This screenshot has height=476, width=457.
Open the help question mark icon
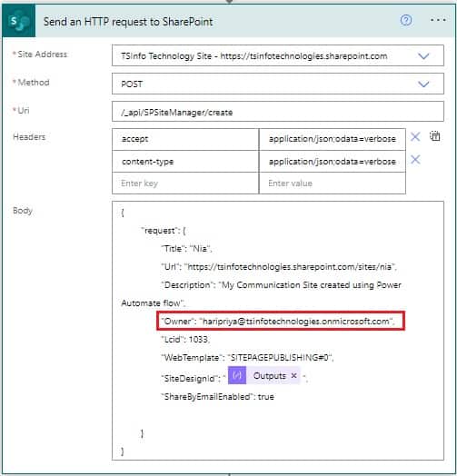coord(406,20)
